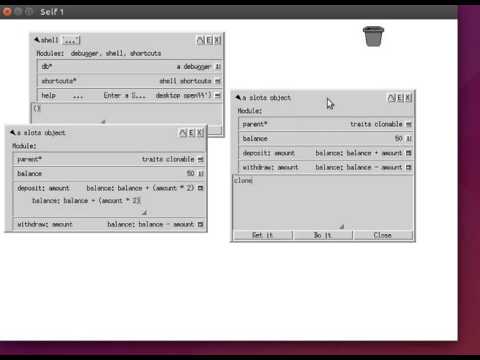Click the 'Self 1' window title
Screen dimensions: 480x360
click(x=52, y=12)
